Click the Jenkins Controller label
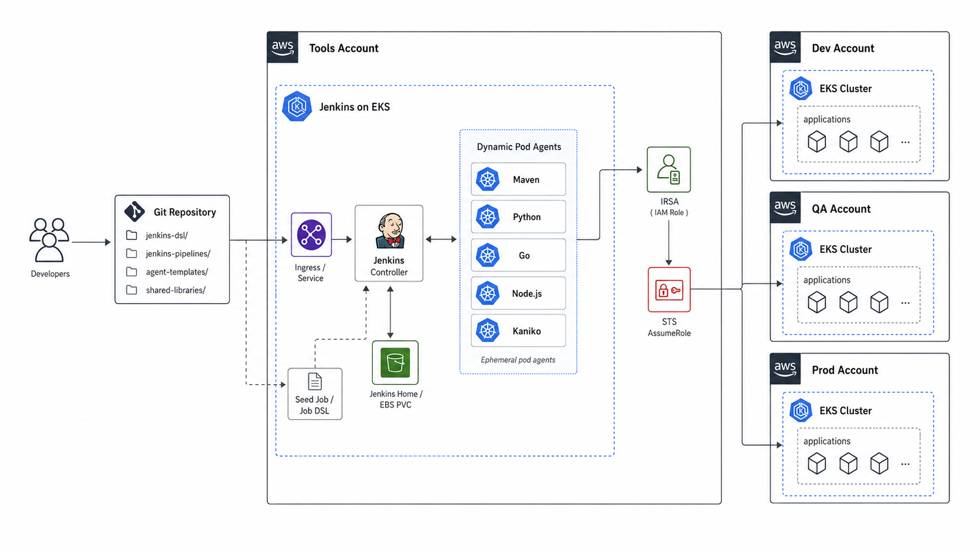This screenshot has height=552, width=980. [389, 266]
